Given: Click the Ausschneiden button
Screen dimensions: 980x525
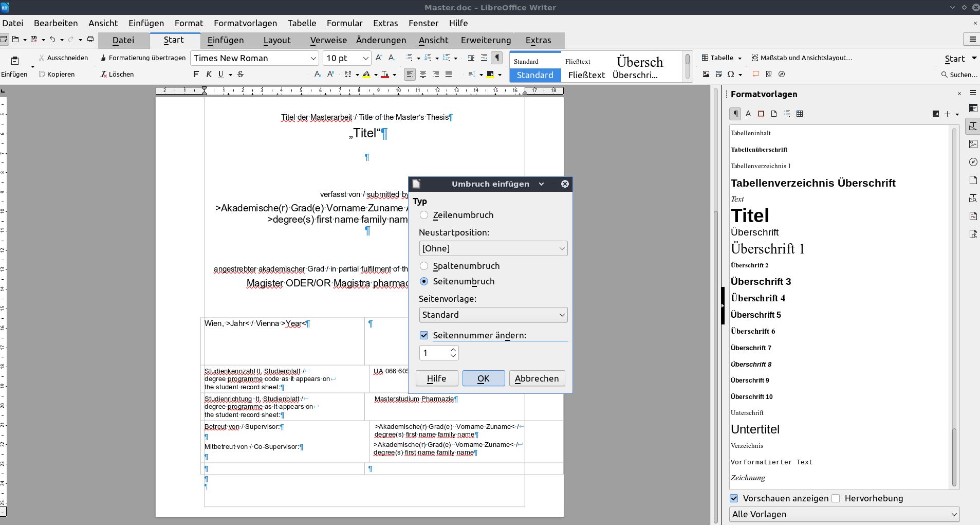Looking at the screenshot, I should tap(63, 58).
